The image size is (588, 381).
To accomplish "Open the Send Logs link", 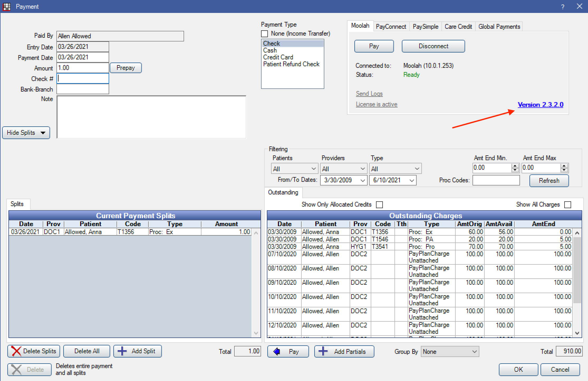I will (x=369, y=94).
